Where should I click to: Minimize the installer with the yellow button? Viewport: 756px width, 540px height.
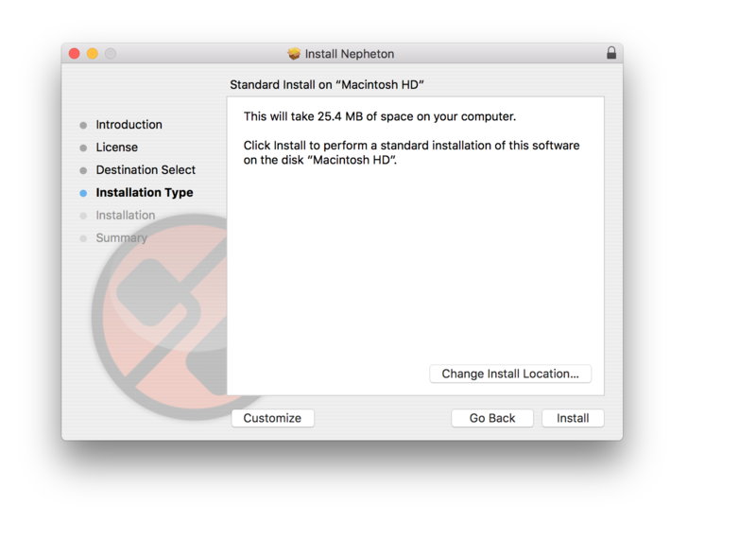(x=92, y=53)
